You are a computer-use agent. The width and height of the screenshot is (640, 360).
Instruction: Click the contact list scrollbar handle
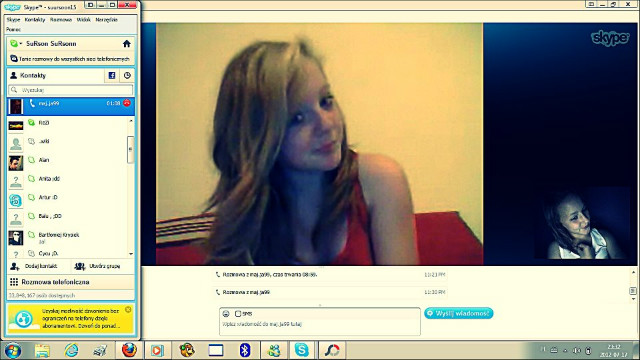tap(131, 149)
